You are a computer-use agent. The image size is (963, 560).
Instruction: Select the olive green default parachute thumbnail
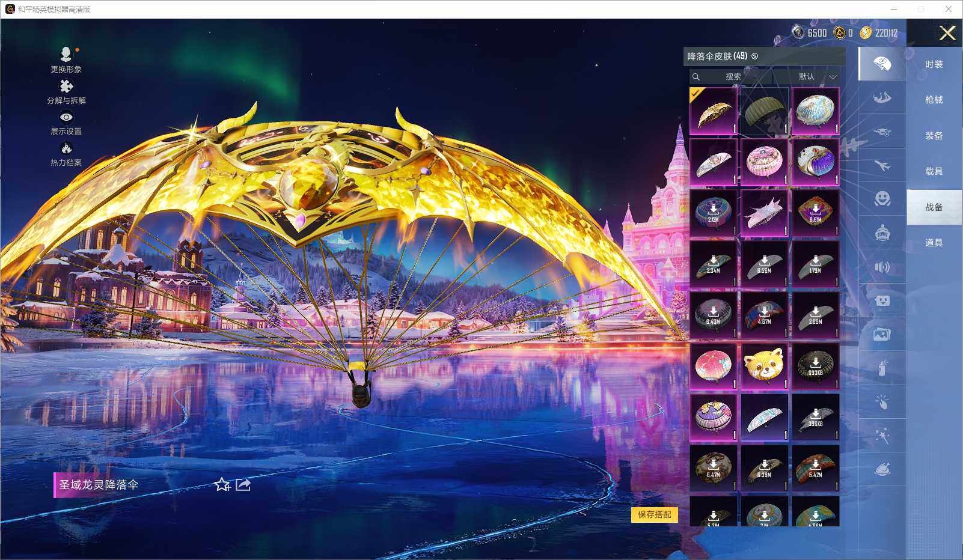(764, 111)
